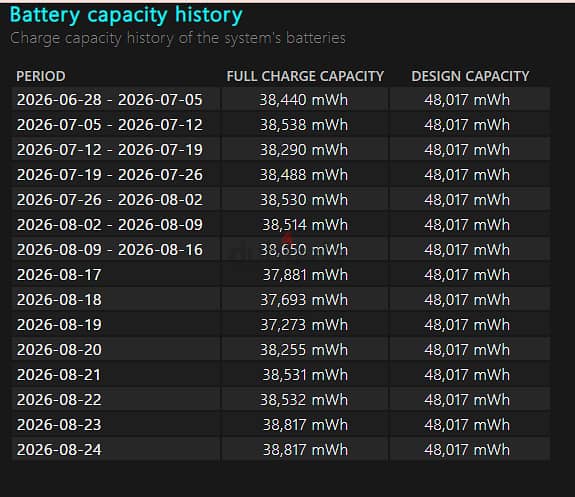This screenshot has width=575, height=497.
Task: Select the 38,538 mWh full charge value
Action: pyautogui.click(x=304, y=125)
